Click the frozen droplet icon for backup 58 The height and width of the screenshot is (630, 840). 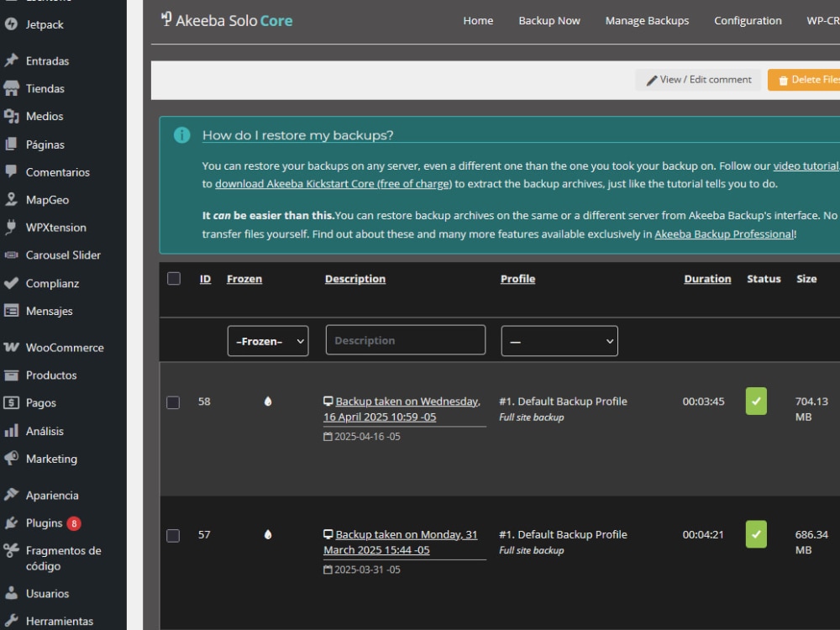coord(268,402)
